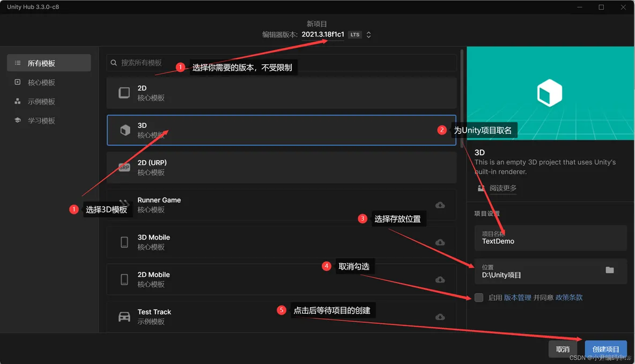Click the 3D template preview image
Image resolution: width=635 pixels, height=364 pixels.
[x=550, y=93]
